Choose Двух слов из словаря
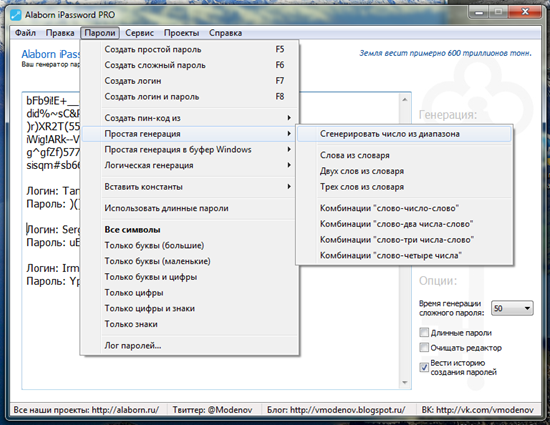 pyautogui.click(x=404, y=171)
